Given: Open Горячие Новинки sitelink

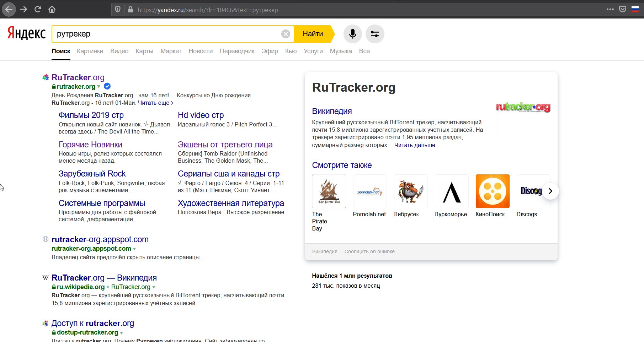Looking at the screenshot, I should pyautogui.click(x=90, y=145).
